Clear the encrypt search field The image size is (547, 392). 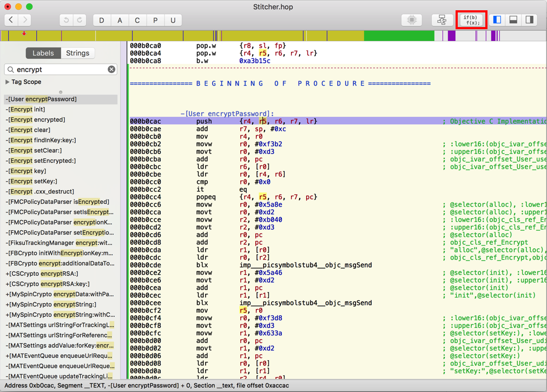pos(111,69)
